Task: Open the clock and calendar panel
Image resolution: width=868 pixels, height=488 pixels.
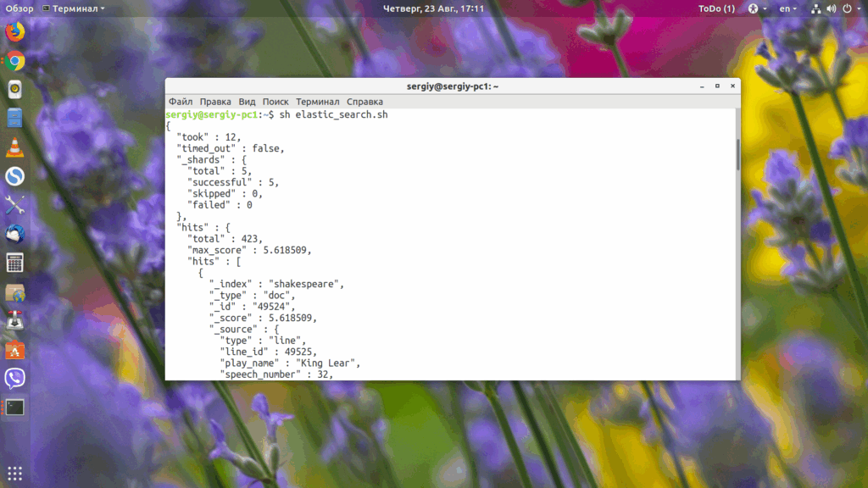Action: (x=433, y=8)
